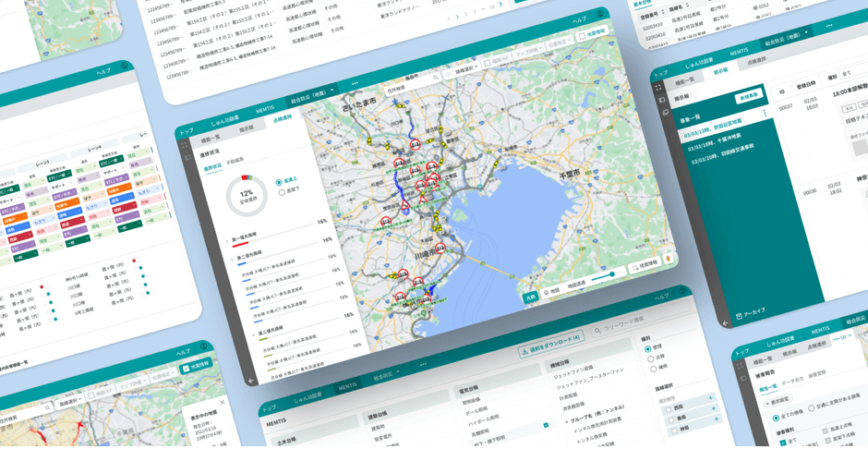
Task: Open three-dot menu in bottom MEMTIS window nav
Action: (424, 364)
